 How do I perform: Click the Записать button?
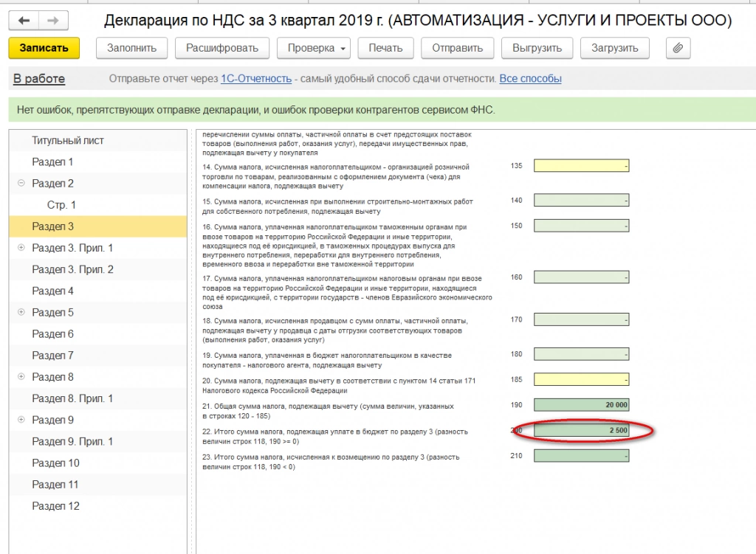pyautogui.click(x=44, y=48)
